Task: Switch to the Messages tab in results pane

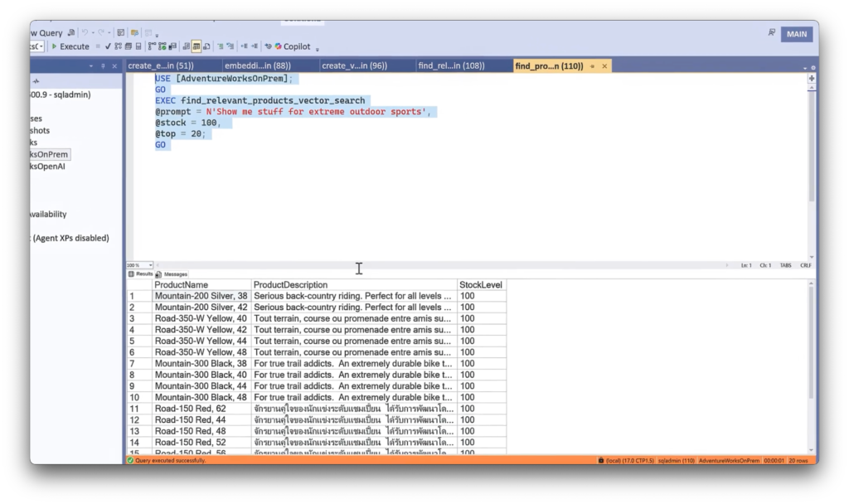Action: tap(176, 274)
